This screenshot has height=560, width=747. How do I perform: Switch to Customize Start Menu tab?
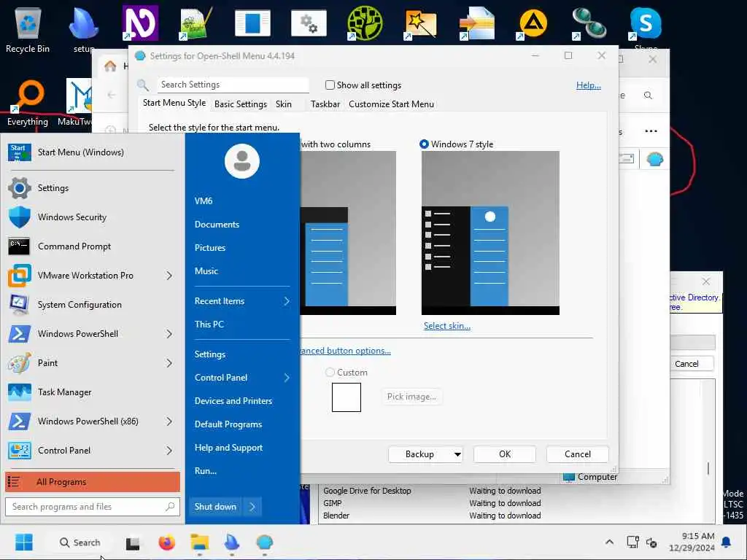[391, 104]
